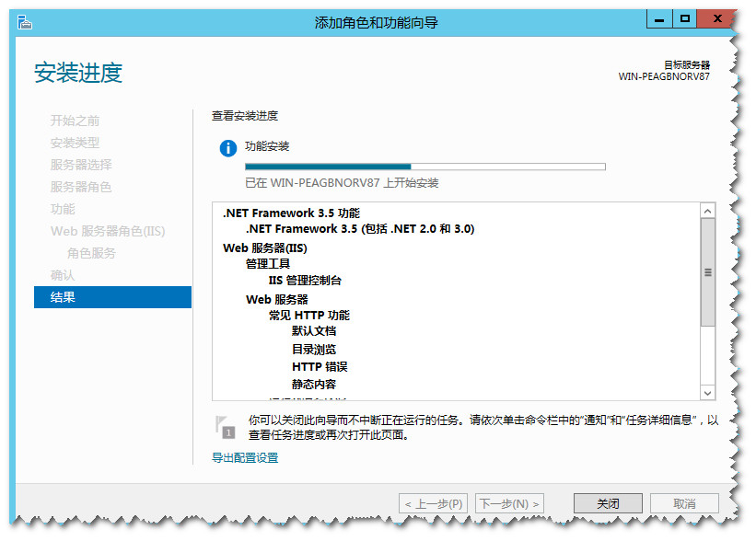Select the 功能 step in sidebar

tap(63, 209)
